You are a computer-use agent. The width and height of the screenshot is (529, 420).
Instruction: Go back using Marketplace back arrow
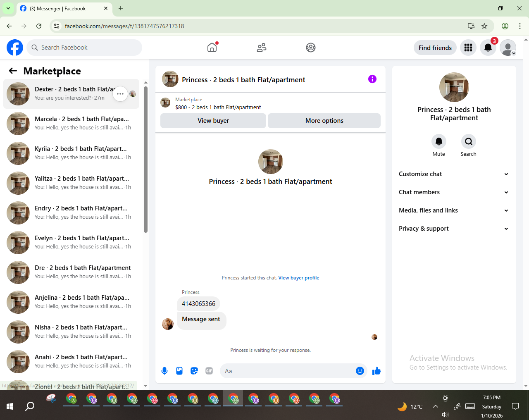(13, 71)
